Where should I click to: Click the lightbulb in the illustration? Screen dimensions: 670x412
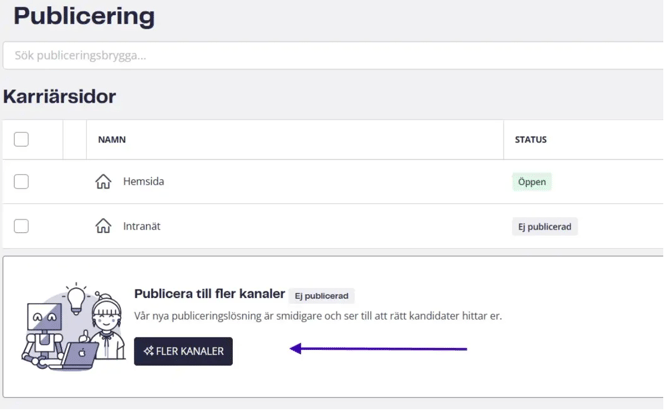pos(76,298)
